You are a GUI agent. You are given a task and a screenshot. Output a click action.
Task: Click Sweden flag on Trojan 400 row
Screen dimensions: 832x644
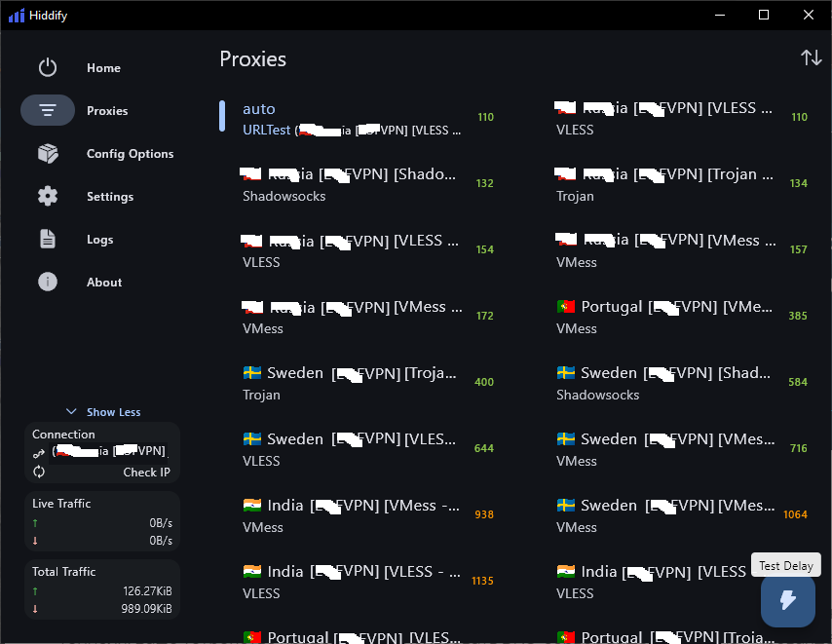252,373
